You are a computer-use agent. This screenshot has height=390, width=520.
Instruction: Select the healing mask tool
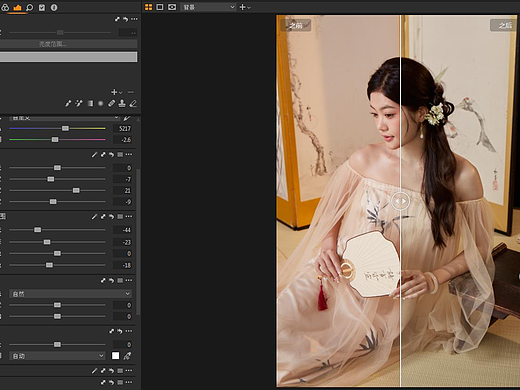111,104
